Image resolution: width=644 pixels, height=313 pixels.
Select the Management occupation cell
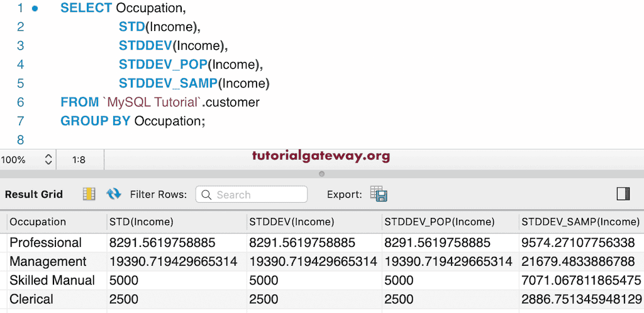(57, 261)
